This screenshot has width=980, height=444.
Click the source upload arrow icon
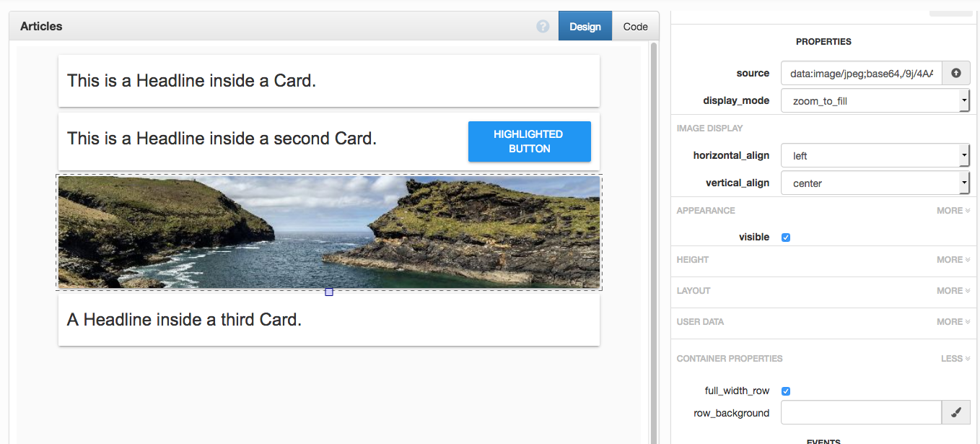point(956,73)
